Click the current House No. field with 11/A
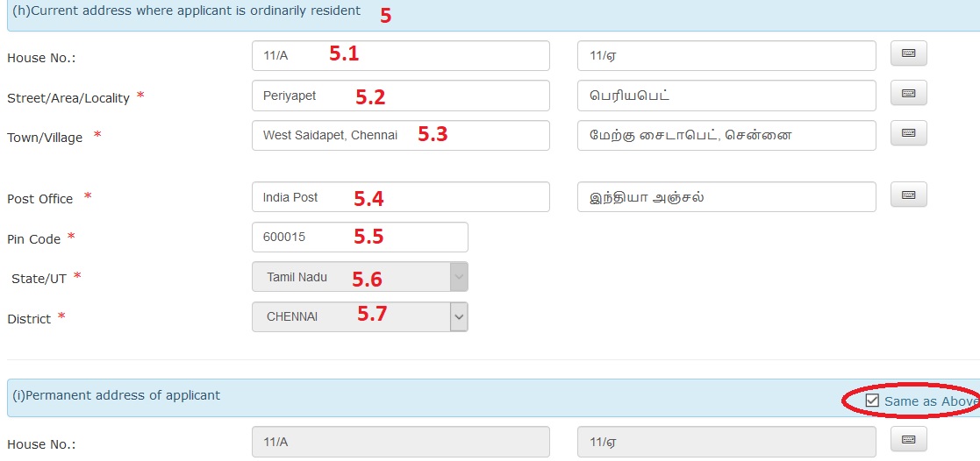The height and width of the screenshot is (461, 980). tap(401, 55)
